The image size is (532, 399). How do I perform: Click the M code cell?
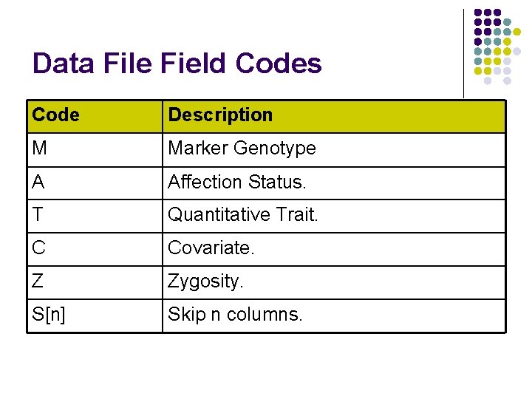[x=95, y=149]
